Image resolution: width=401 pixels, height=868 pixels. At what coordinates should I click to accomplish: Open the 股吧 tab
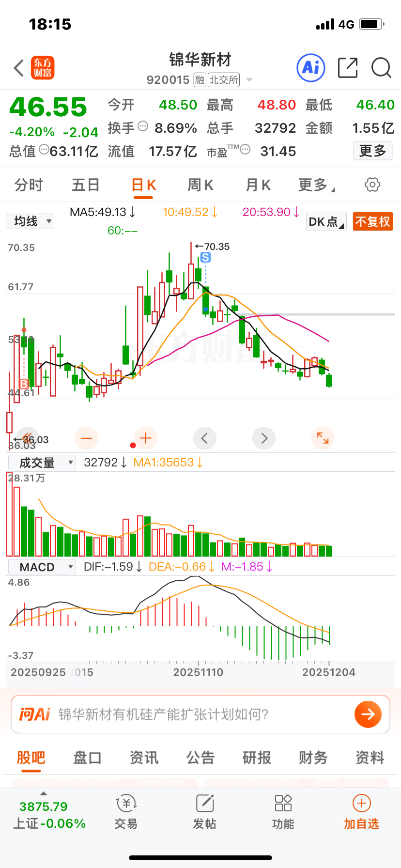pos(31,757)
